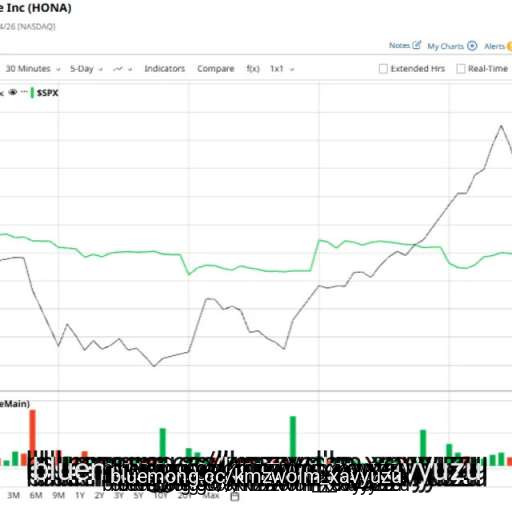512x512 pixels.
Task: Open the Notes edit icon
Action: (x=417, y=45)
